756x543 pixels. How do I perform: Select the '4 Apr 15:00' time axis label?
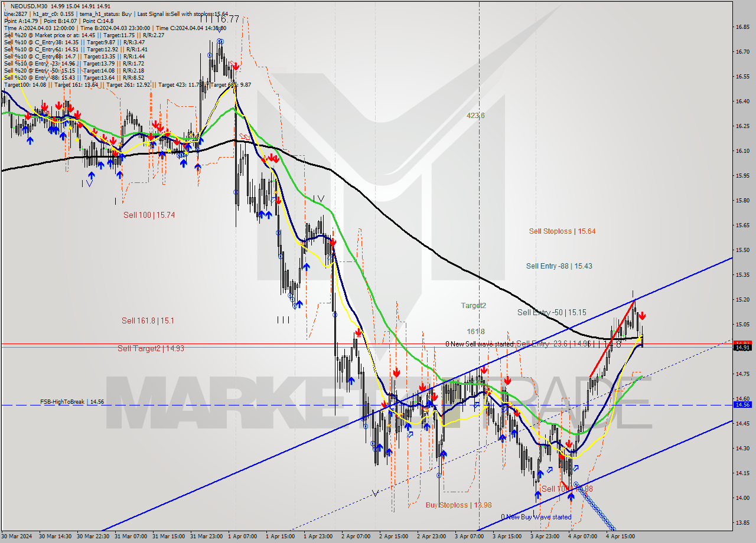621,537
